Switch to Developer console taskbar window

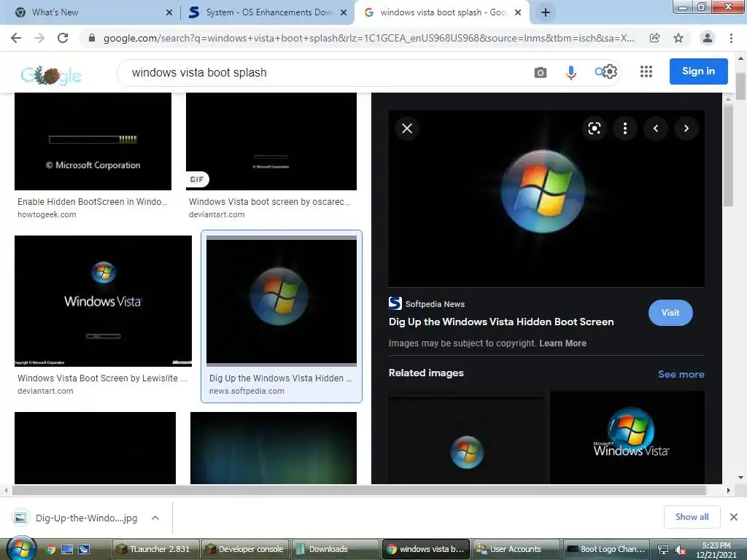[245, 549]
